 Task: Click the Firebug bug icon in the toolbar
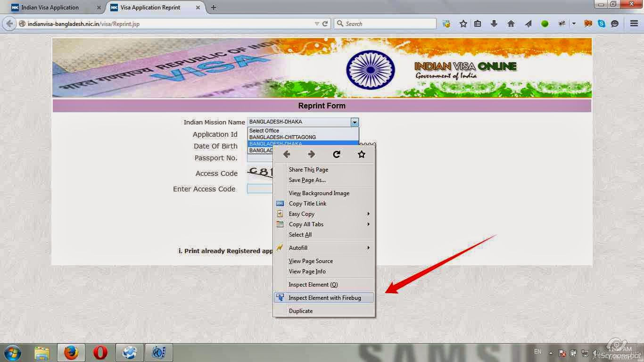tap(562, 24)
